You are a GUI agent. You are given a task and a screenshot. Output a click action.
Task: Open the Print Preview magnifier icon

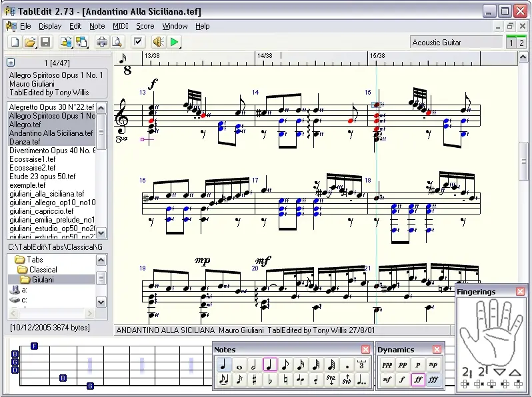(x=116, y=42)
